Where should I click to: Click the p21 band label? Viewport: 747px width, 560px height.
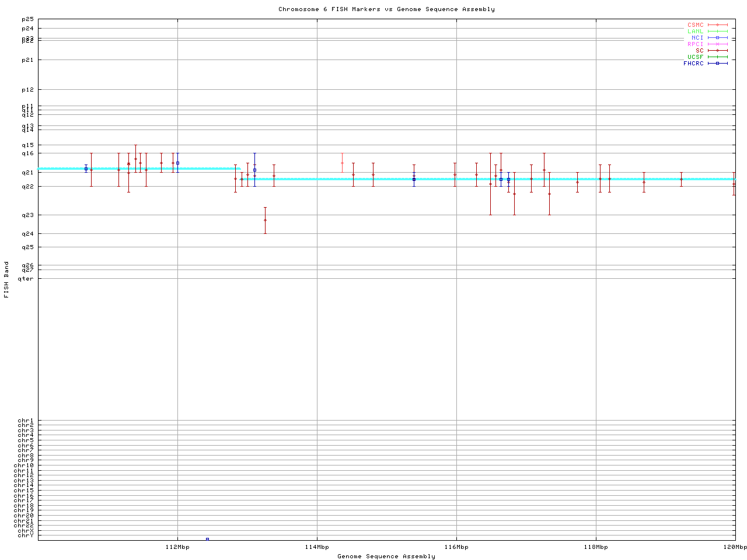(x=27, y=60)
